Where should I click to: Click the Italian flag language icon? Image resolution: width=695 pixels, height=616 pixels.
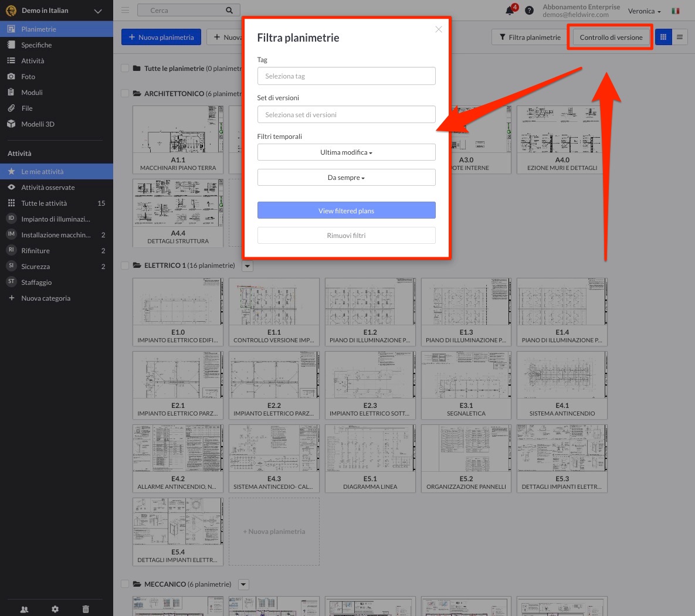(x=676, y=11)
